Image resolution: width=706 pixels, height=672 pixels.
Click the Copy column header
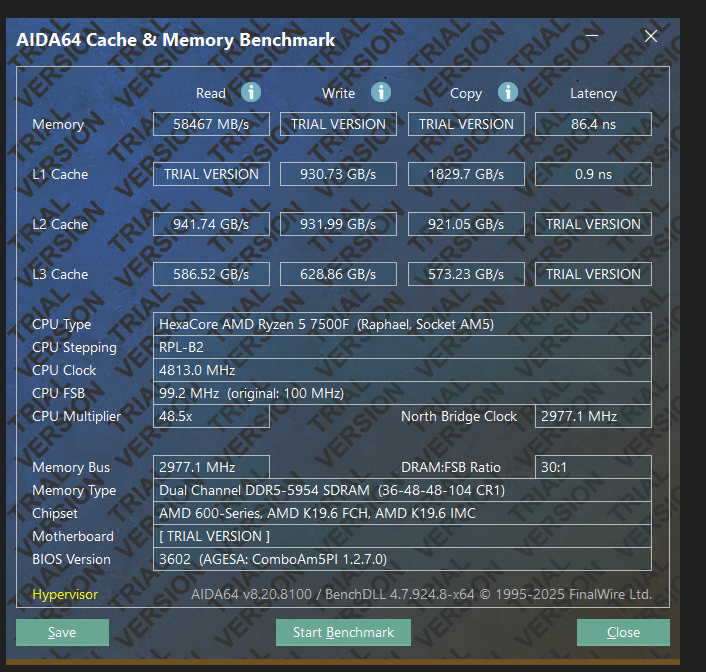(466, 94)
